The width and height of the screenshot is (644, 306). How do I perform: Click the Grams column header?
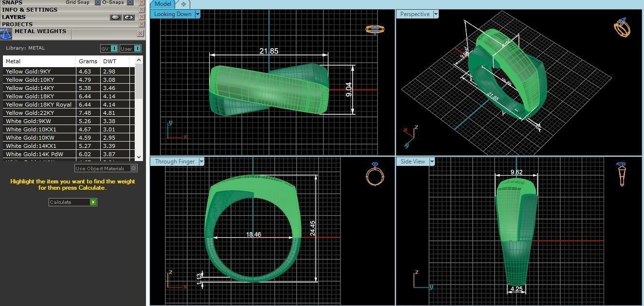coord(88,61)
